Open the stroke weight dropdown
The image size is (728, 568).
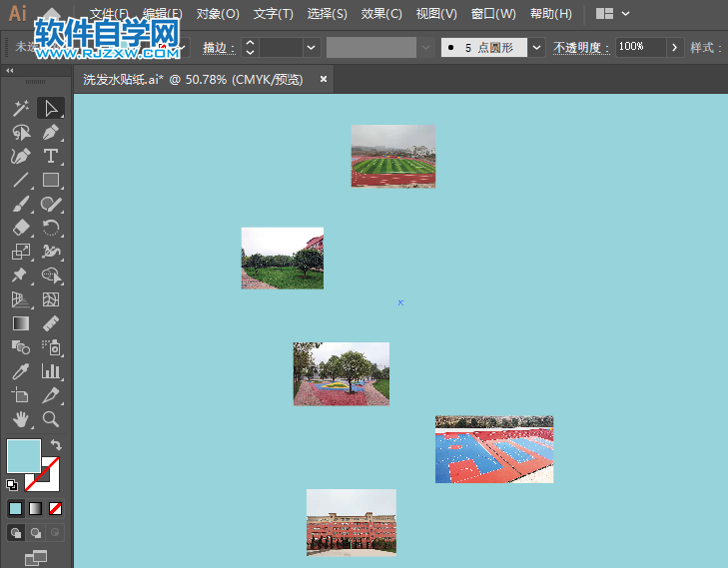pos(311,47)
